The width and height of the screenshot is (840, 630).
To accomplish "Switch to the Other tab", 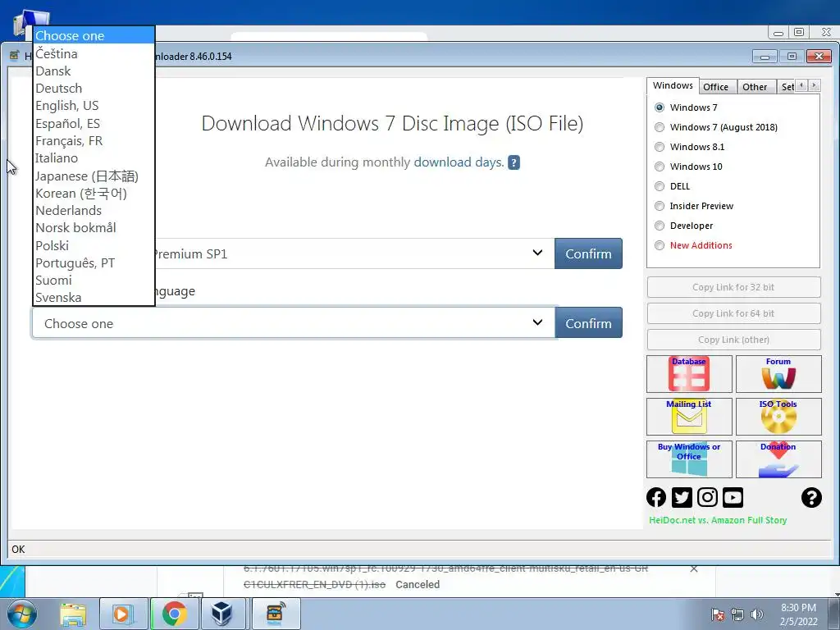I will [x=755, y=87].
